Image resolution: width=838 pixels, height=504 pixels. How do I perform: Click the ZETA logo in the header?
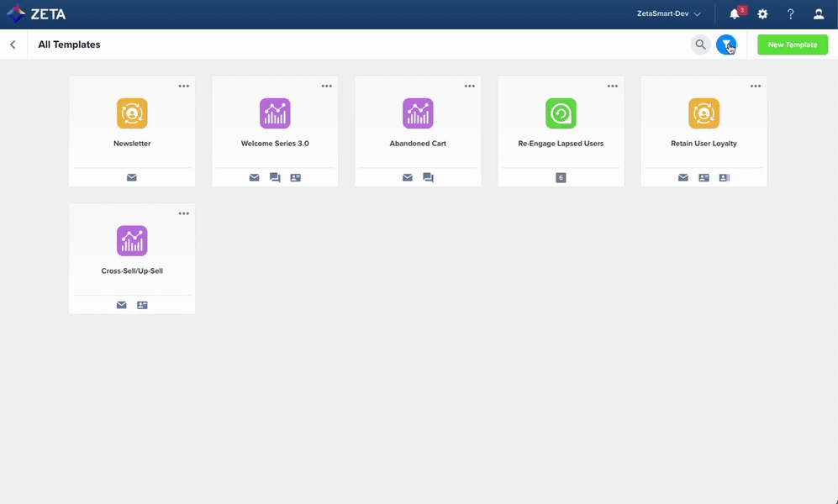36,13
